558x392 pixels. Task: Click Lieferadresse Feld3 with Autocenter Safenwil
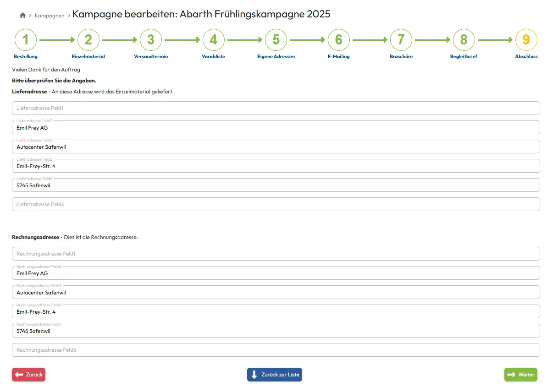tap(276, 147)
